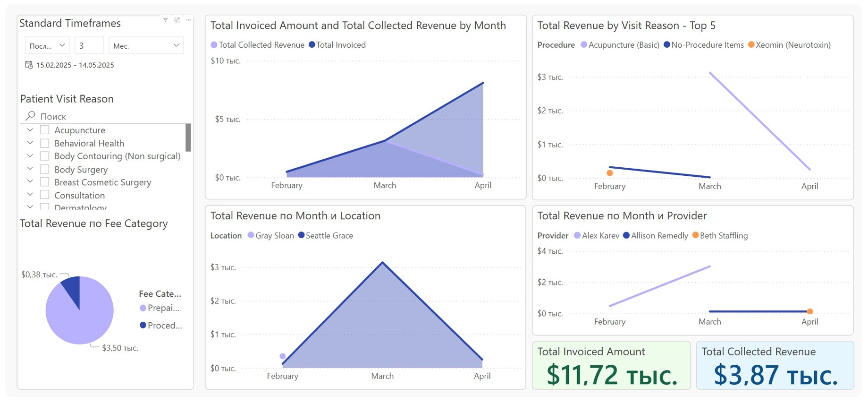Open focus mode for Standard Timeframes visual

coord(177,20)
